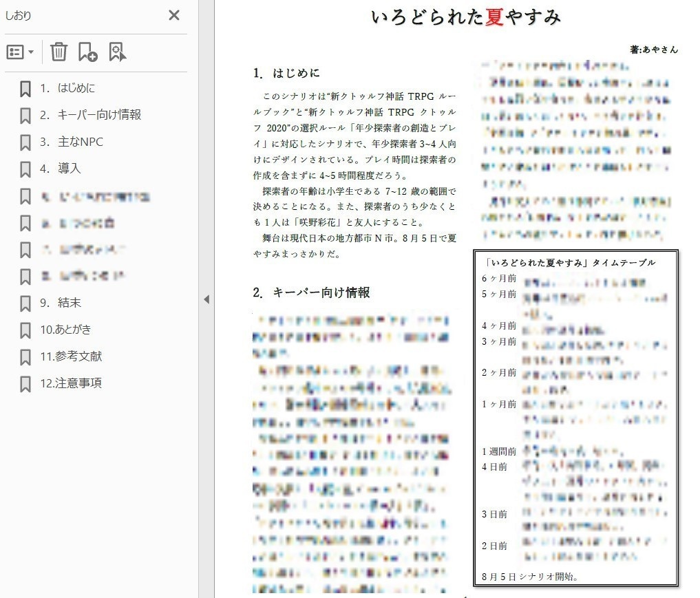Click the bookmark icon beside はじめに

tap(25, 88)
